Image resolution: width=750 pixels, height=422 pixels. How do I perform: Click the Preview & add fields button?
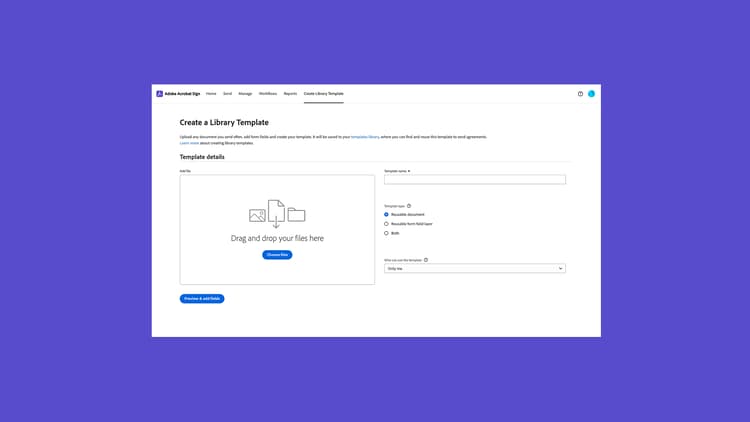click(202, 299)
